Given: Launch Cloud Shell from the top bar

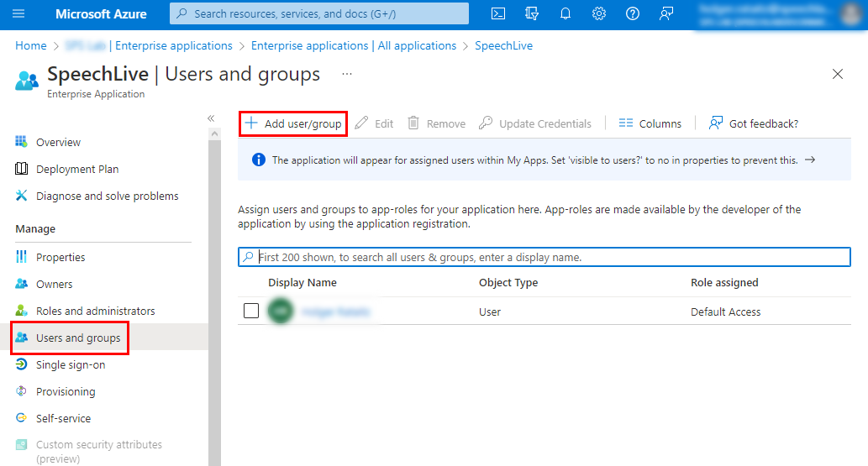Looking at the screenshot, I should pos(498,13).
